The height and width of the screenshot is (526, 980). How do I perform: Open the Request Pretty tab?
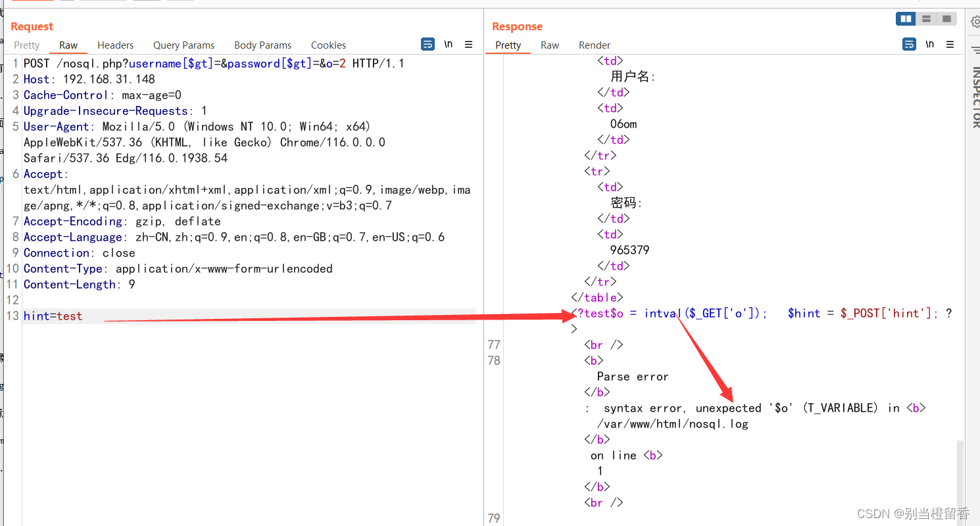click(x=27, y=45)
